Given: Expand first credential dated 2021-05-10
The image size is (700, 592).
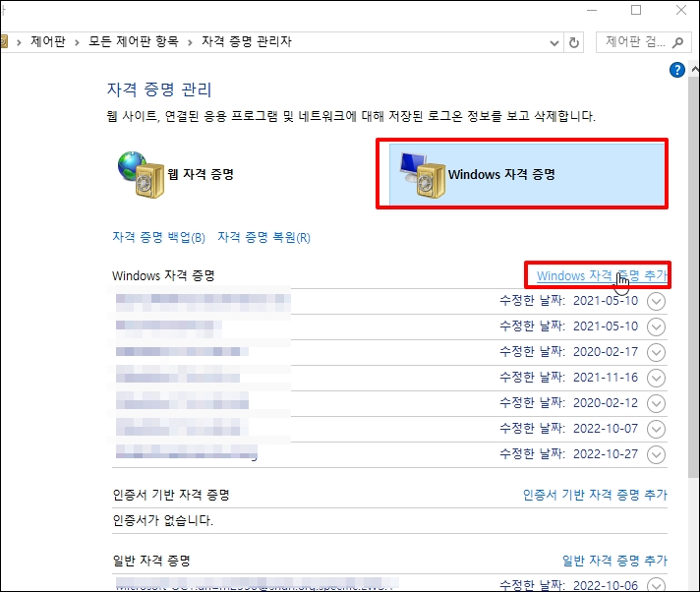Looking at the screenshot, I should (656, 301).
